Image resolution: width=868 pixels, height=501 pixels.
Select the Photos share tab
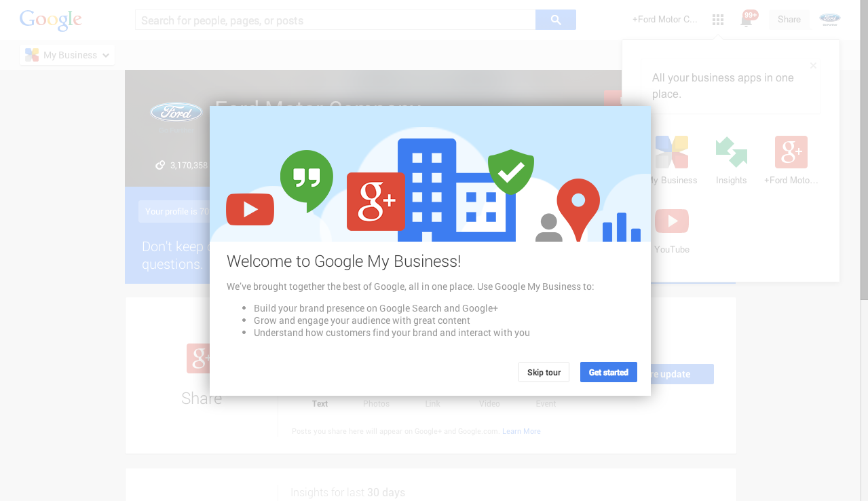pos(376,403)
